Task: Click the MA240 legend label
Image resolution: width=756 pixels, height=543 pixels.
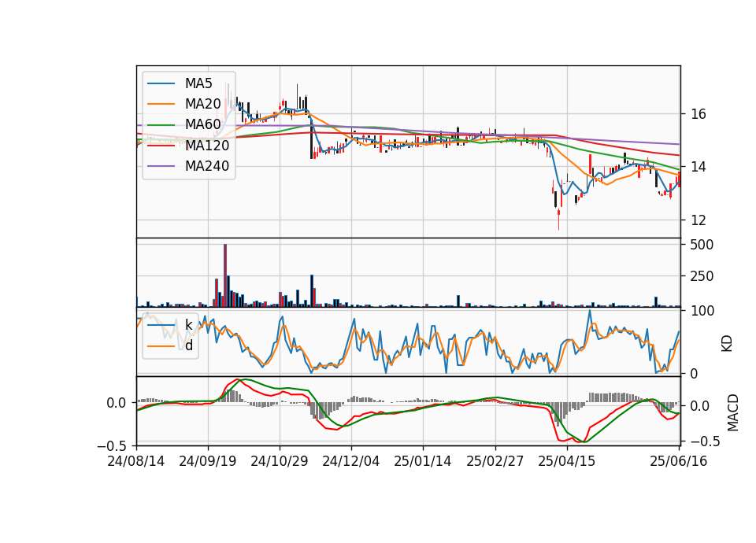Action: 207,166
